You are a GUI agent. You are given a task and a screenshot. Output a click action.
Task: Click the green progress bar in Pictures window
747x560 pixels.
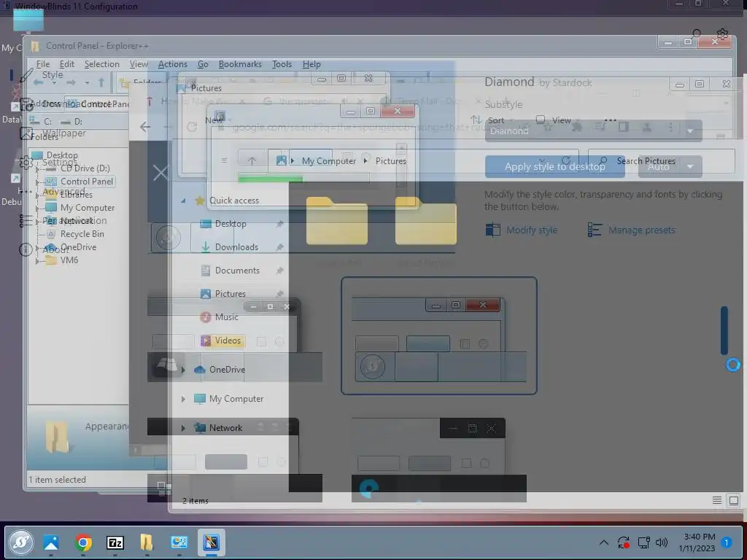pyautogui.click(x=270, y=179)
